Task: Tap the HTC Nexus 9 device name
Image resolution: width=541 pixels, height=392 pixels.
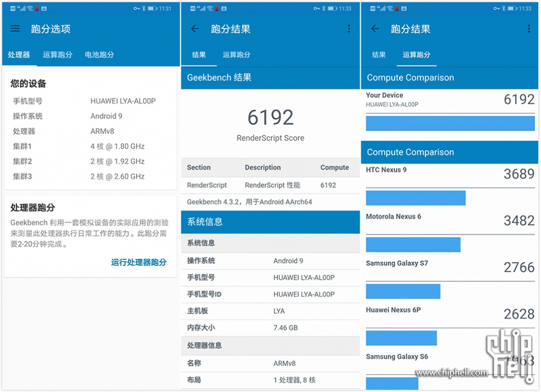Action: click(x=386, y=170)
